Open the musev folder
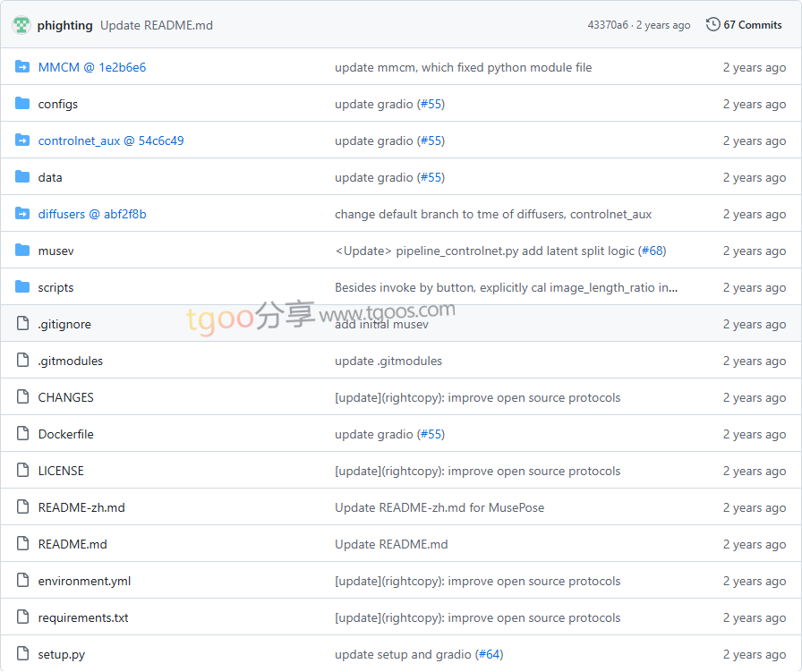 (x=55, y=251)
